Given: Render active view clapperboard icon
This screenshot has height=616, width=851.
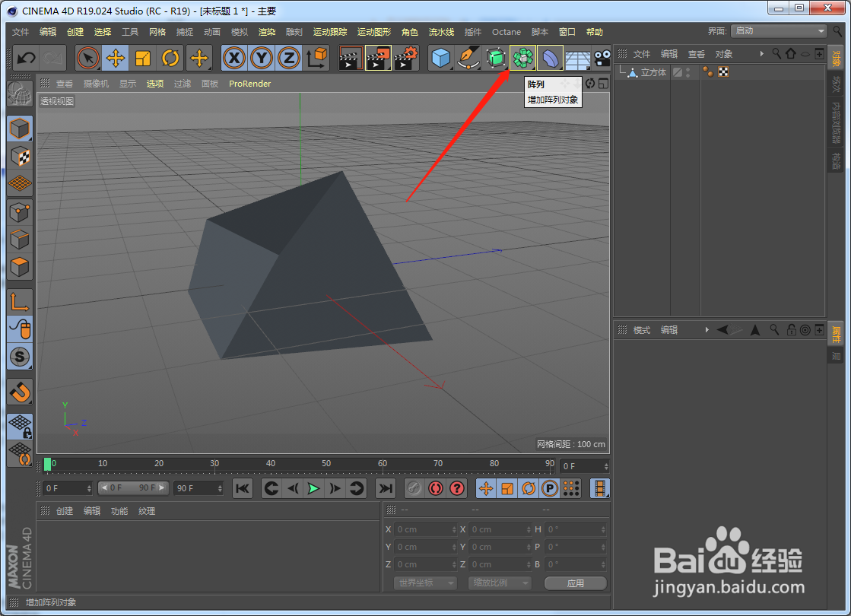Looking at the screenshot, I should (350, 58).
